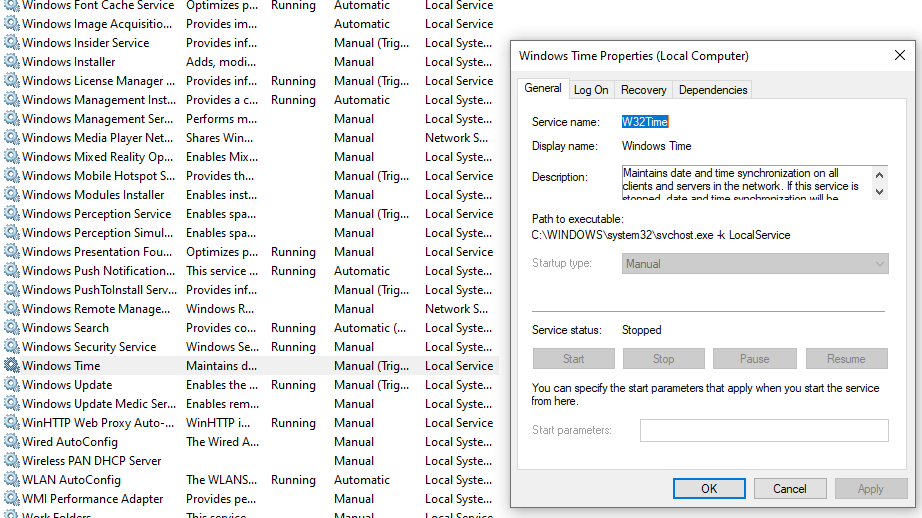This screenshot has width=922, height=518.
Task: Click 'The Wired A...' description of Wired AutoConfig
Action: [x=222, y=442]
